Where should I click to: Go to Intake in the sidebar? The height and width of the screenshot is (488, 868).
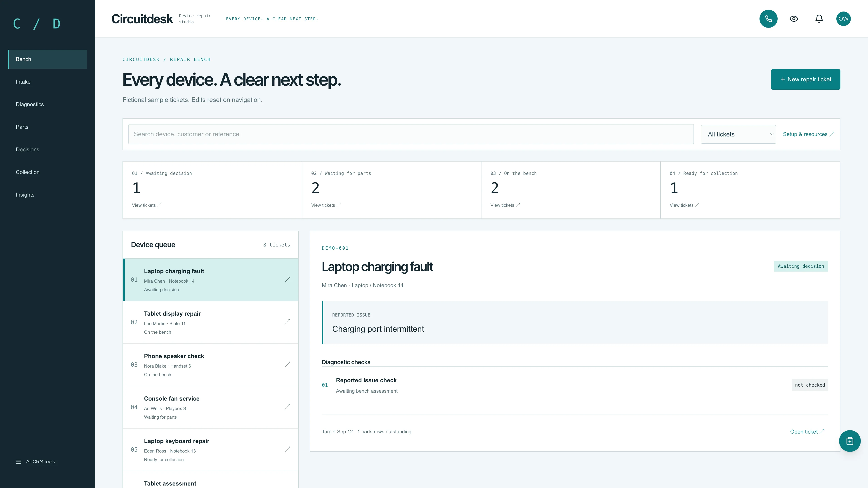[x=47, y=82]
